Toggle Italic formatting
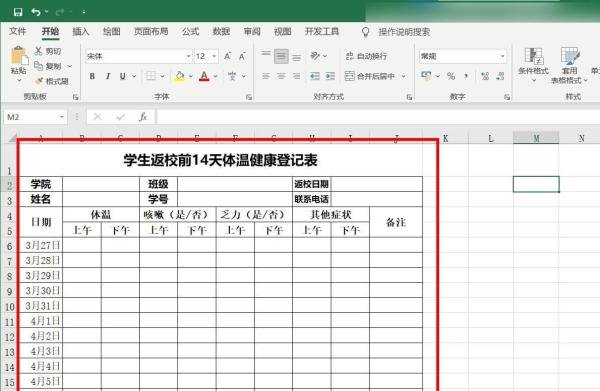This screenshot has height=391, width=600. 108,76
